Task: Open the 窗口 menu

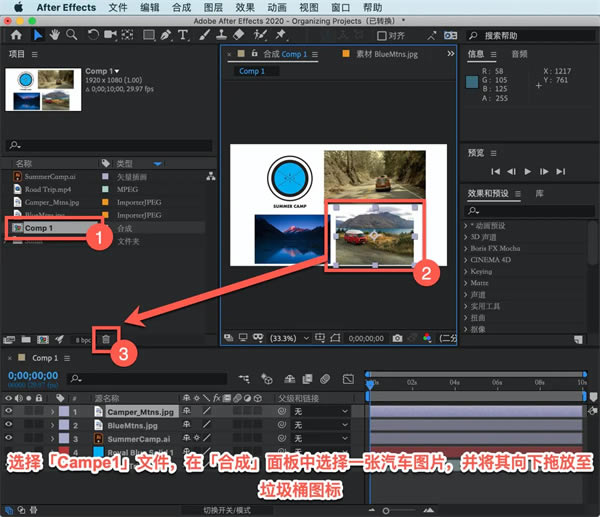Action: point(341,7)
